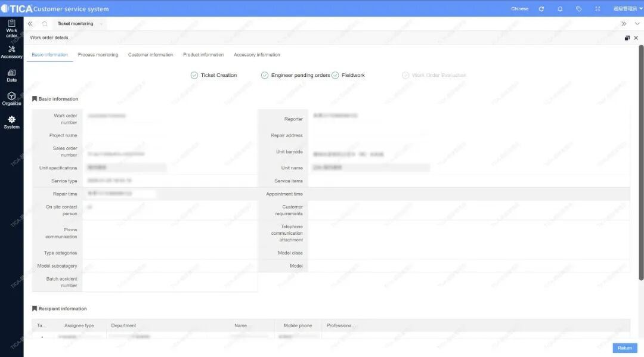Click the refresh icon in top header

point(541,9)
